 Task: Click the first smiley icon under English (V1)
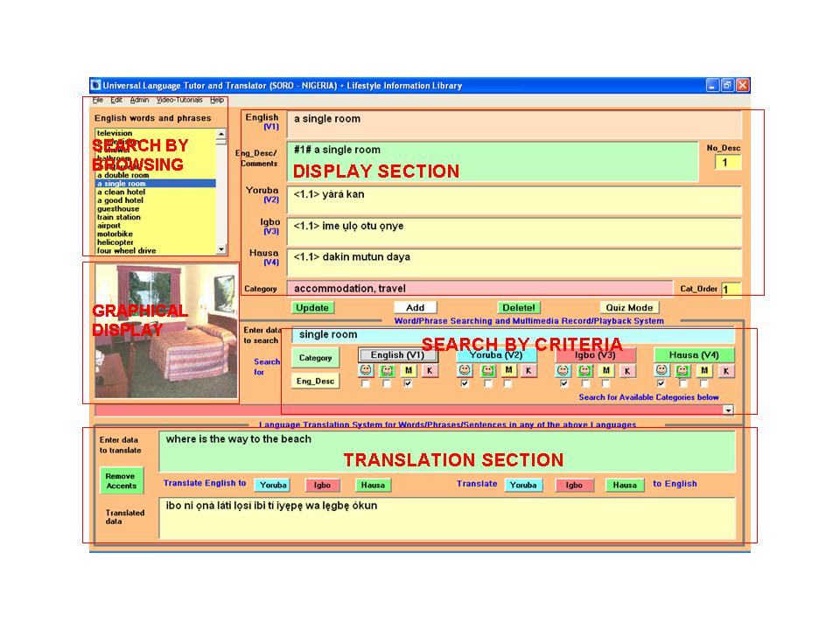click(367, 371)
